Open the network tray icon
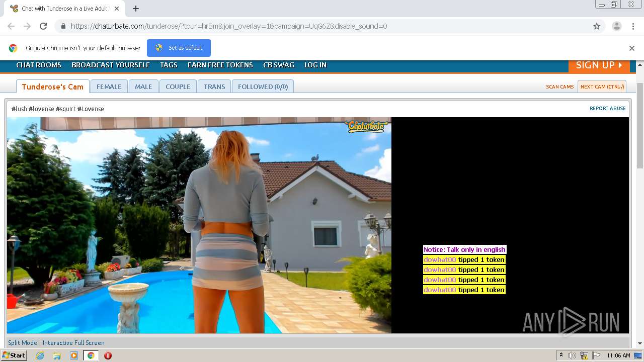Image resolution: width=644 pixels, height=362 pixels. [584, 355]
